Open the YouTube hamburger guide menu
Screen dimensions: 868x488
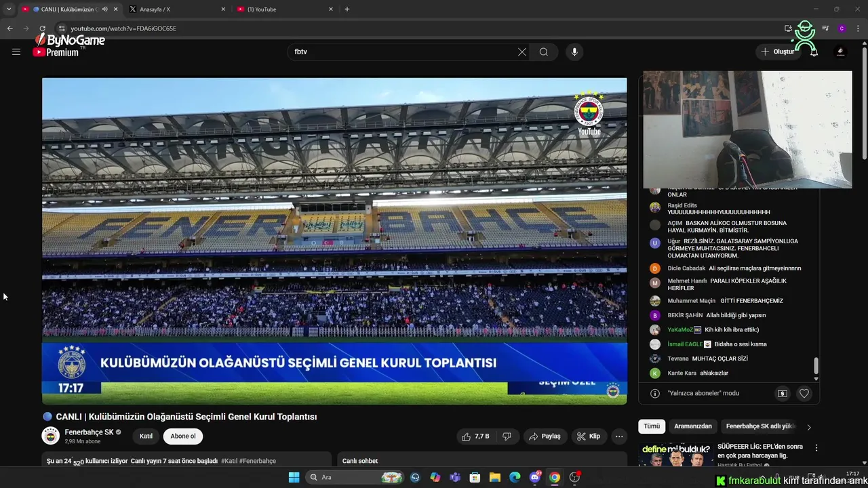point(16,52)
